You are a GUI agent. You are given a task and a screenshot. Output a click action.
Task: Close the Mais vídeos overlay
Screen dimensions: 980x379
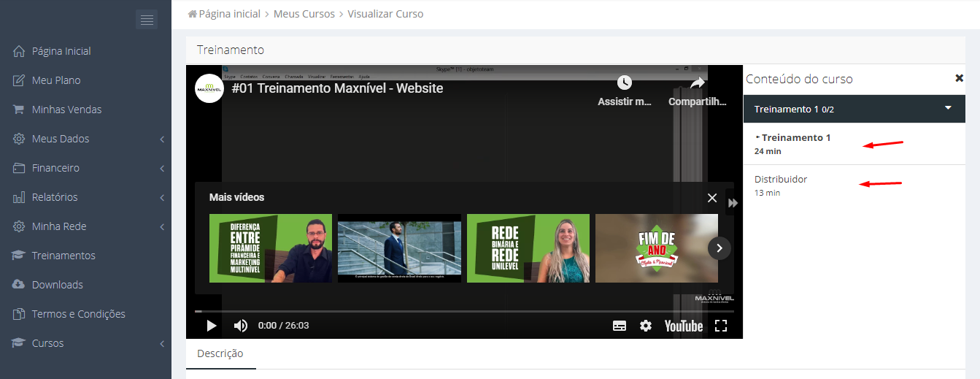[712, 198]
